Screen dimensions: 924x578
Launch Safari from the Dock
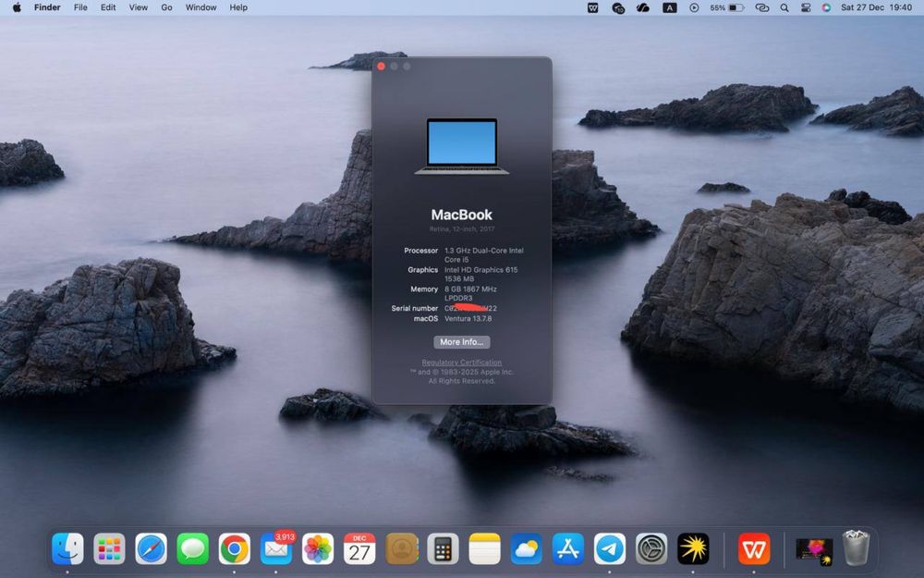point(151,548)
